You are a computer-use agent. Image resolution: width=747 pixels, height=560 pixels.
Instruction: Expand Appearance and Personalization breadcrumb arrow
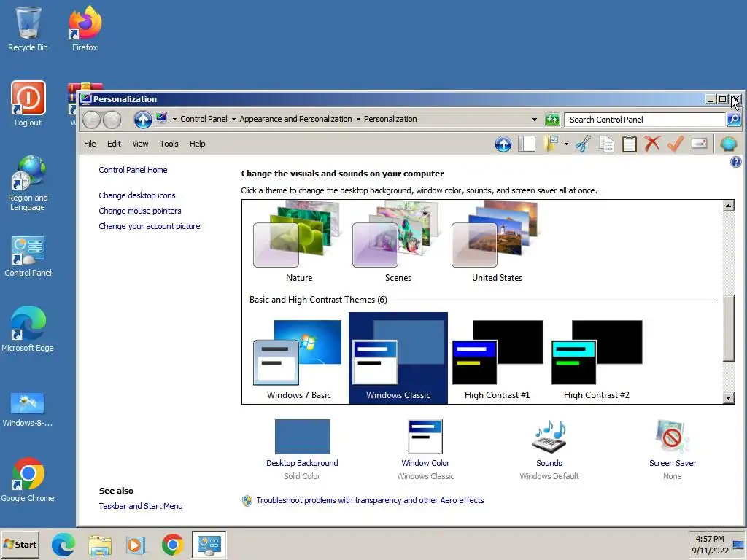[x=358, y=119]
